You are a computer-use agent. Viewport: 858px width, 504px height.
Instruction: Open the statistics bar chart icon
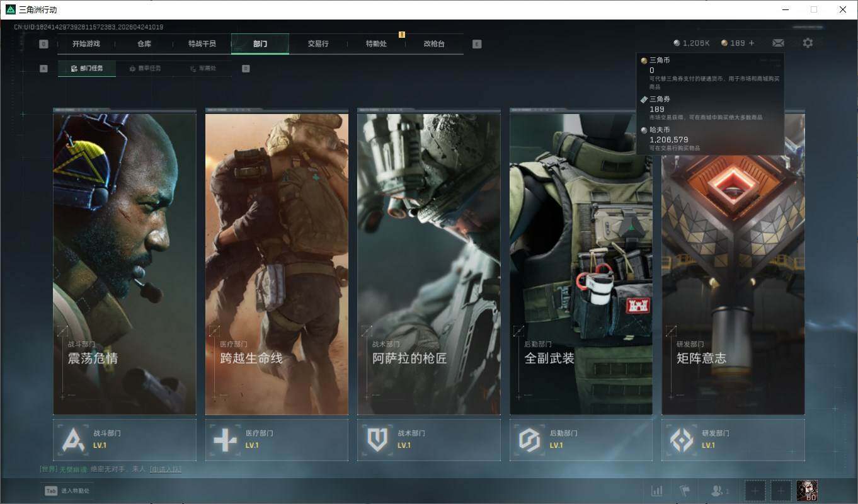click(x=656, y=490)
